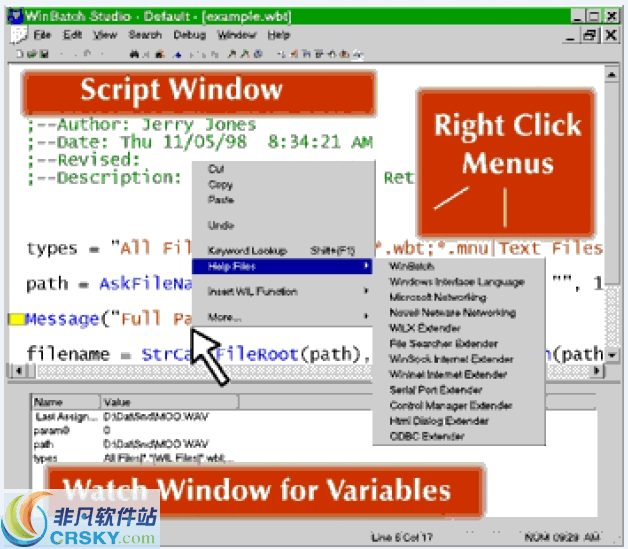Click the horizontal scrollbar left arrow
This screenshot has height=549, width=628.
18,371
